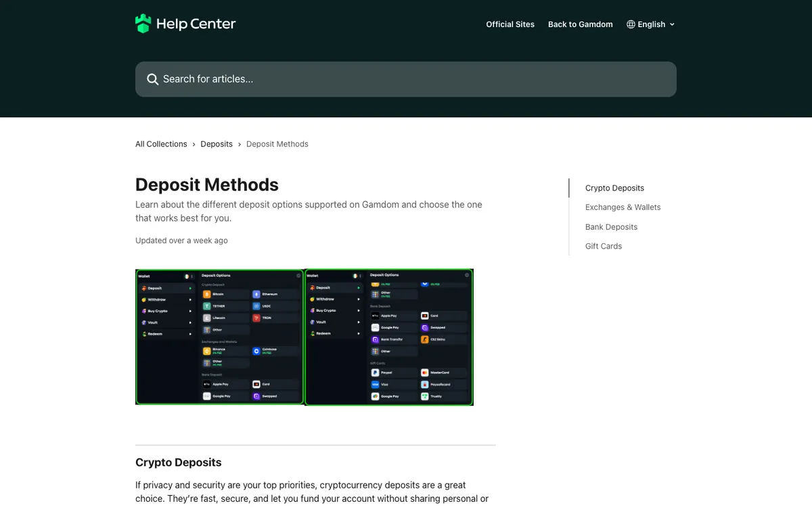Viewport: 812px width, 508px height.
Task: Click the Help Center title text
Action: coord(196,24)
